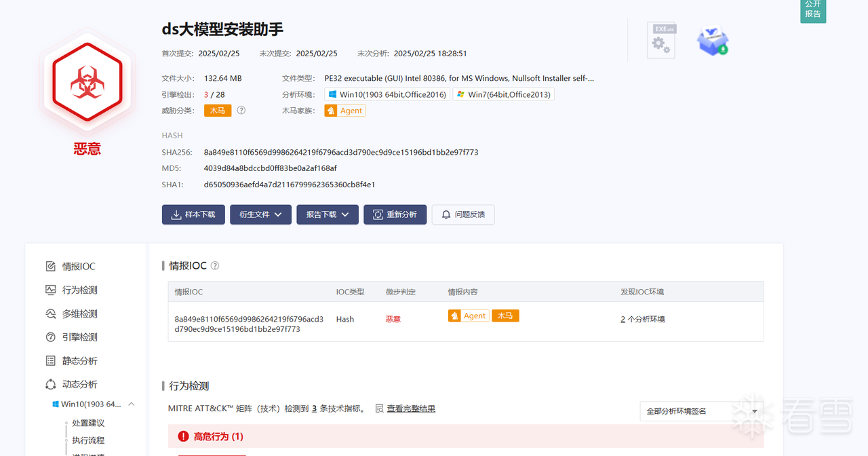Click the 动态分析 sidebar icon
The width and height of the screenshot is (868, 456).
(50, 384)
